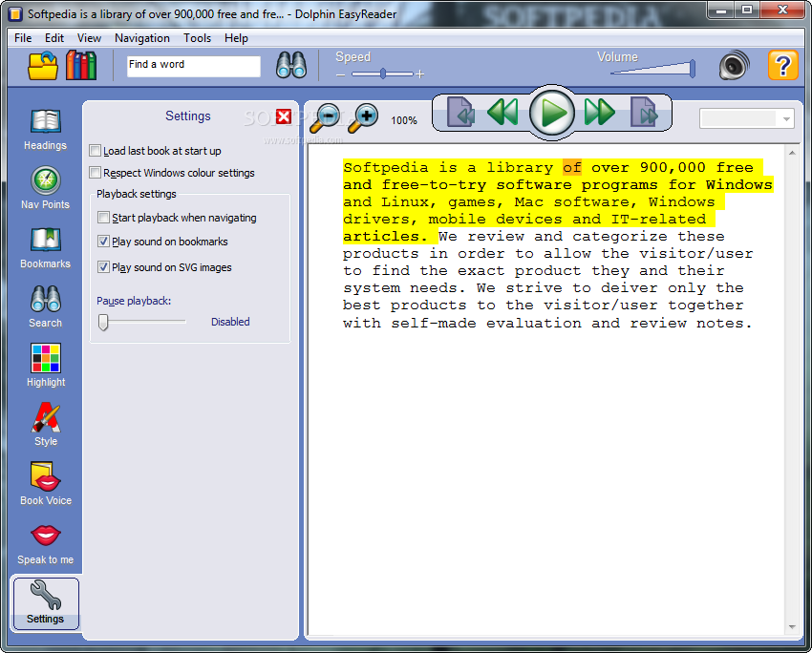This screenshot has height=653, width=812.
Task: Uncheck Play sound on SVG images
Action: point(103,267)
